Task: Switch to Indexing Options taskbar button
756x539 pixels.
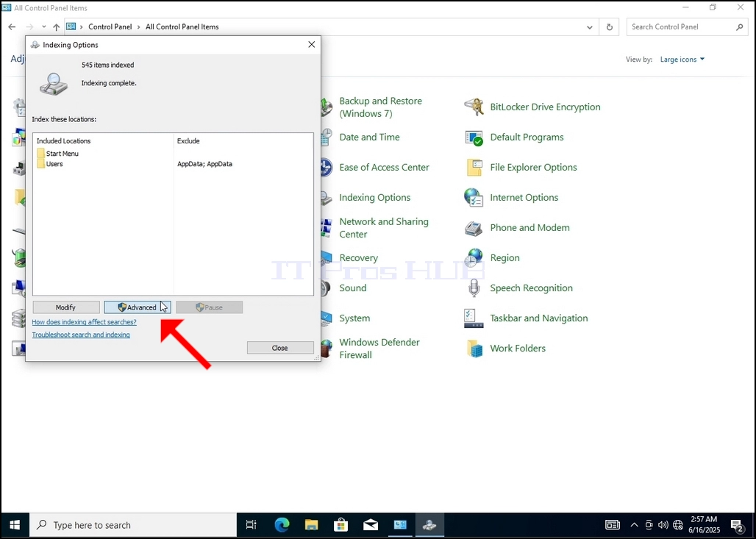Action: (x=429, y=525)
